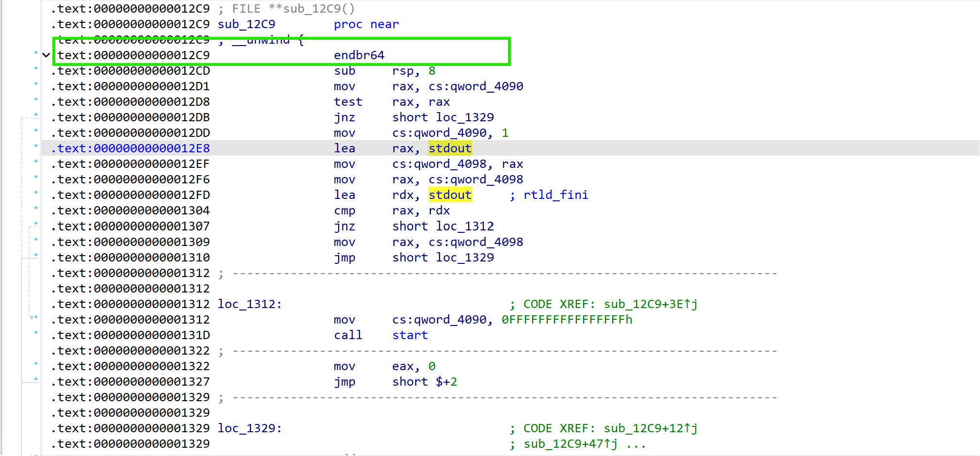Click the start target of call instruction
Screen dimensions: 980x456
[x=410, y=335]
